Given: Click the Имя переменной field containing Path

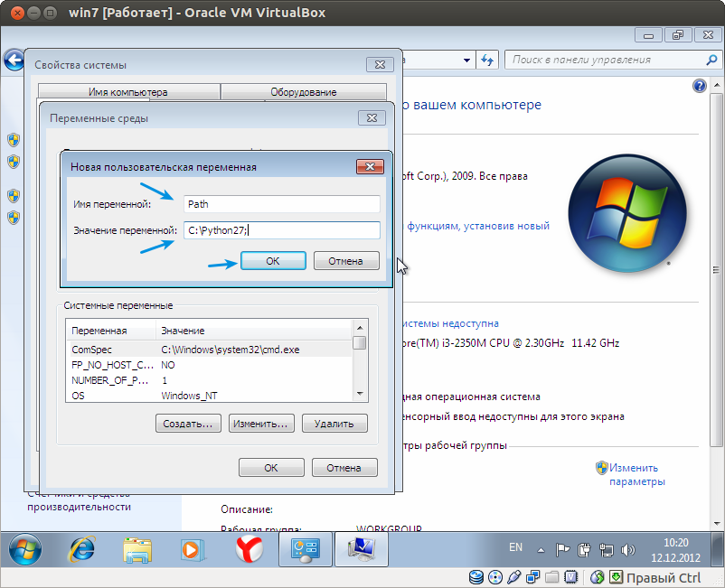Looking at the screenshot, I should point(281,204).
